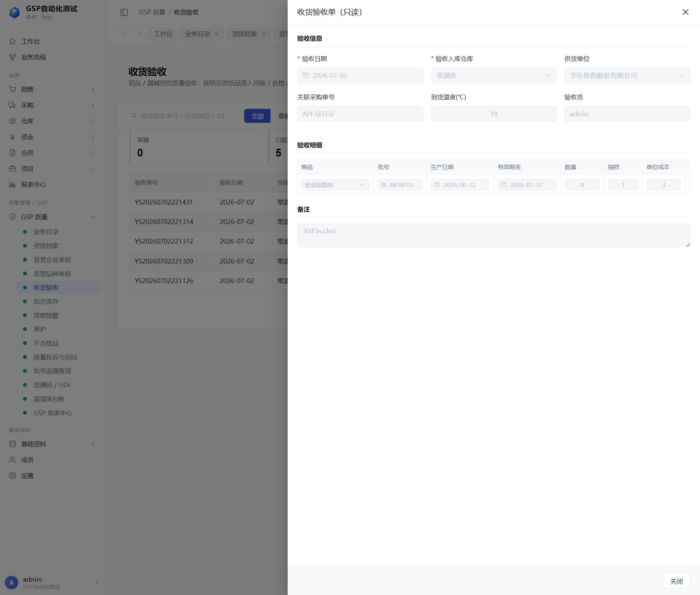This screenshot has width=700, height=595.
Task: Click the GSP自动化测试 logo cube
Action: (14, 13)
